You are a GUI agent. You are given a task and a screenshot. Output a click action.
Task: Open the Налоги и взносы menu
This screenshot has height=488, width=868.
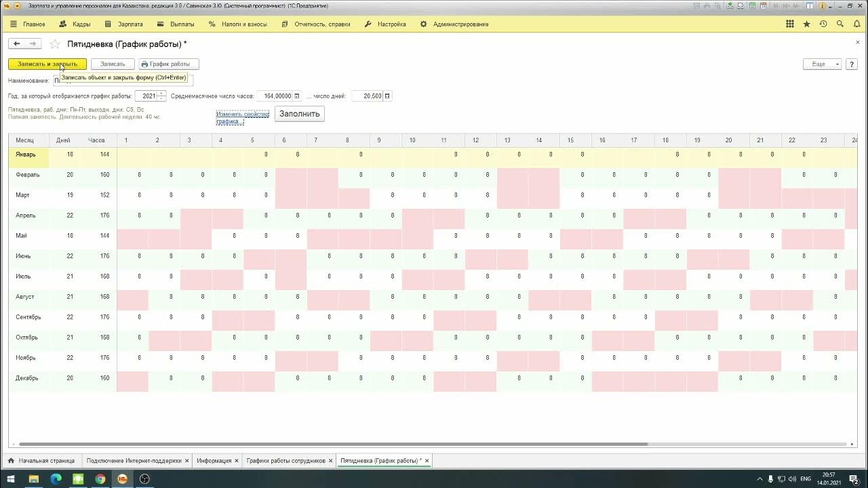click(239, 24)
